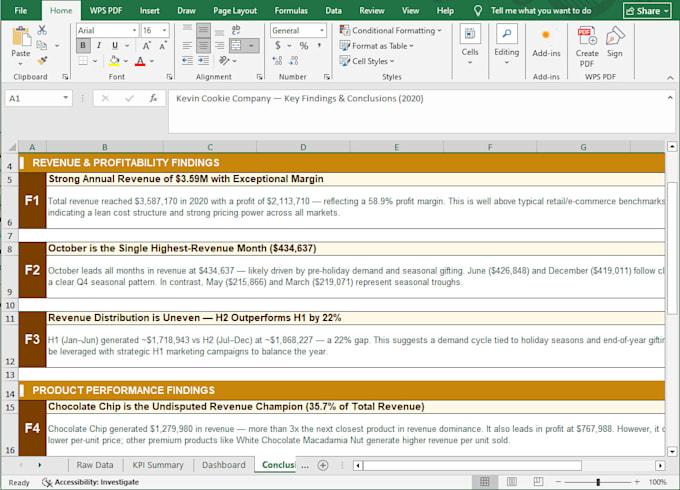
Task: Click the zoom slider in status bar
Action: 598,482
